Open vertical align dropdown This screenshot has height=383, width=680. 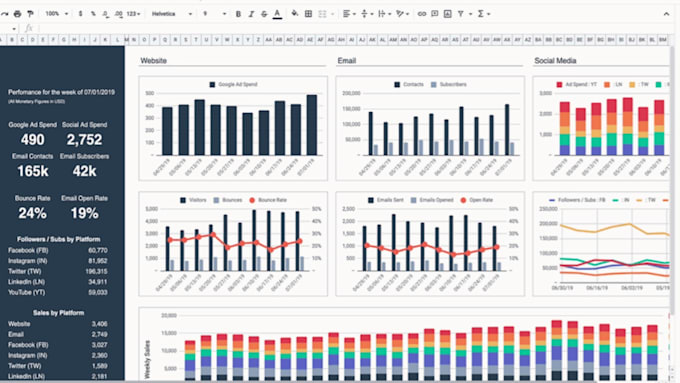(367, 14)
